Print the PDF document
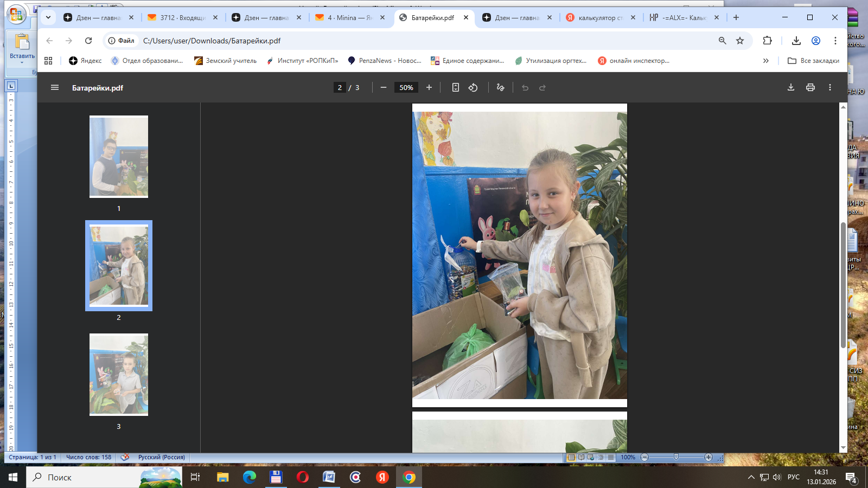The image size is (868, 488). click(810, 87)
